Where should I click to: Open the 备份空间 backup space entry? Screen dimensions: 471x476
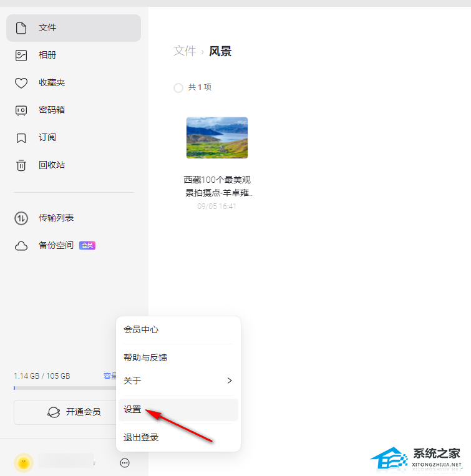[74, 246]
